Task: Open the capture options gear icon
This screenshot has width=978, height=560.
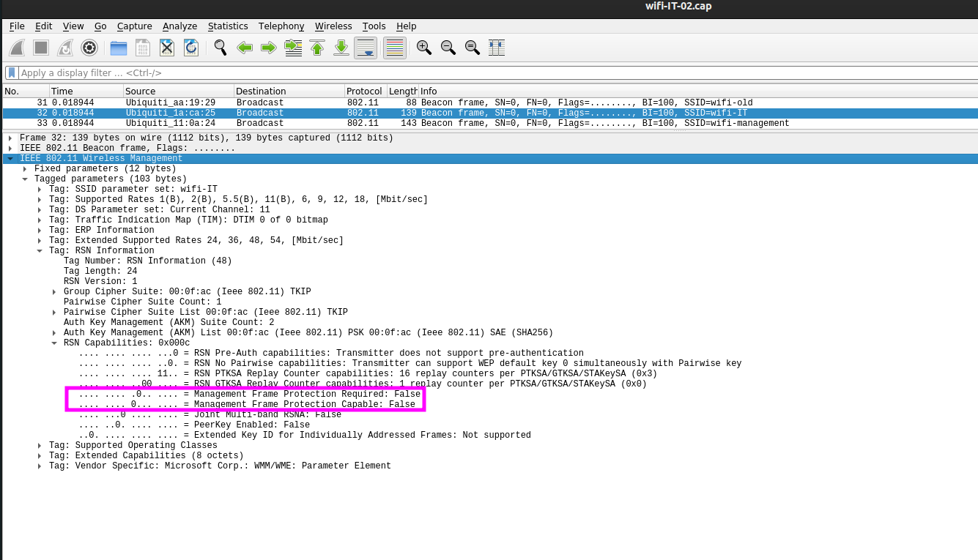Action: coord(88,48)
